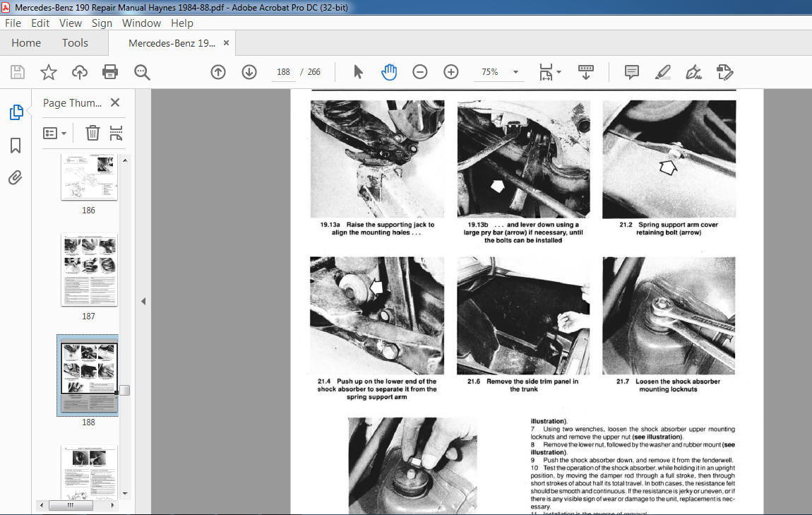Select page 186 thumbnail

click(x=89, y=177)
